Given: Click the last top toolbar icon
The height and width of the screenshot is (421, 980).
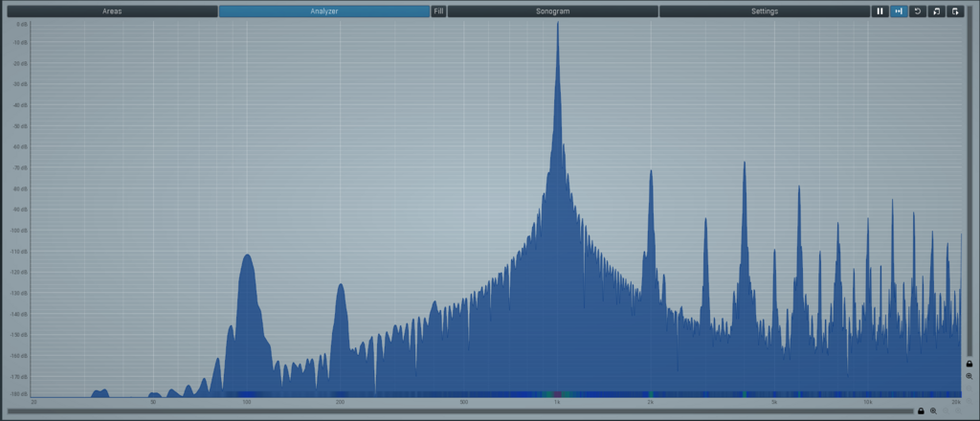Looking at the screenshot, I should tap(955, 11).
